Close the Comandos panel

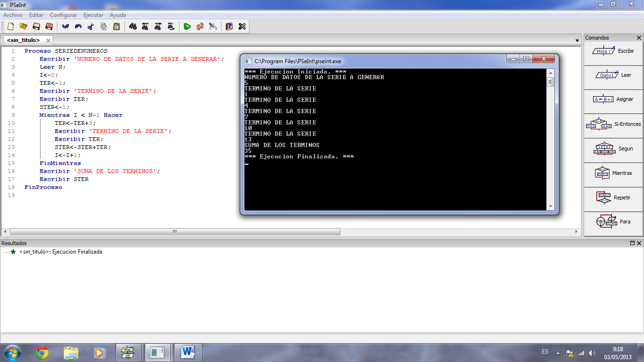tap(639, 38)
